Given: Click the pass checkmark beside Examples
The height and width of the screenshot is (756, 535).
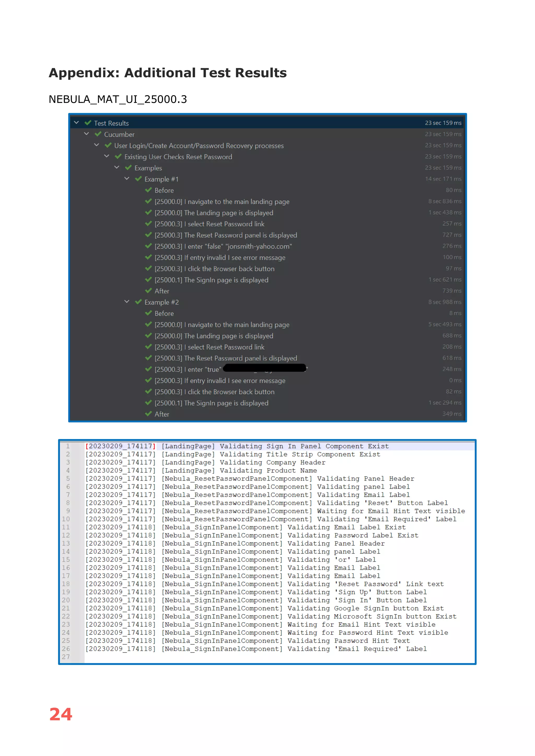Looking at the screenshot, I should pos(129,168).
